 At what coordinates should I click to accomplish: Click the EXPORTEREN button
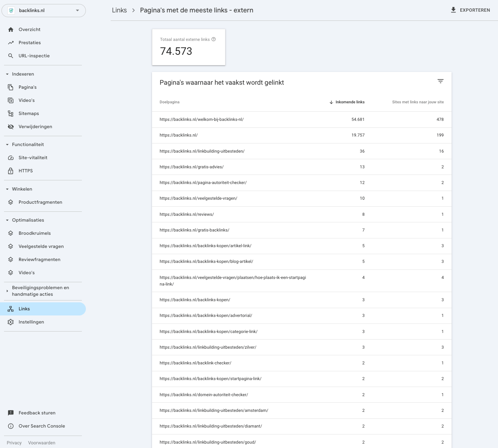pyautogui.click(x=470, y=10)
